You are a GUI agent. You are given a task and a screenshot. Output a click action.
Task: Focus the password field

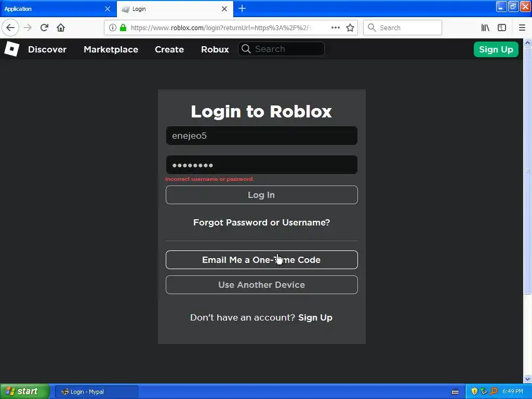262,165
